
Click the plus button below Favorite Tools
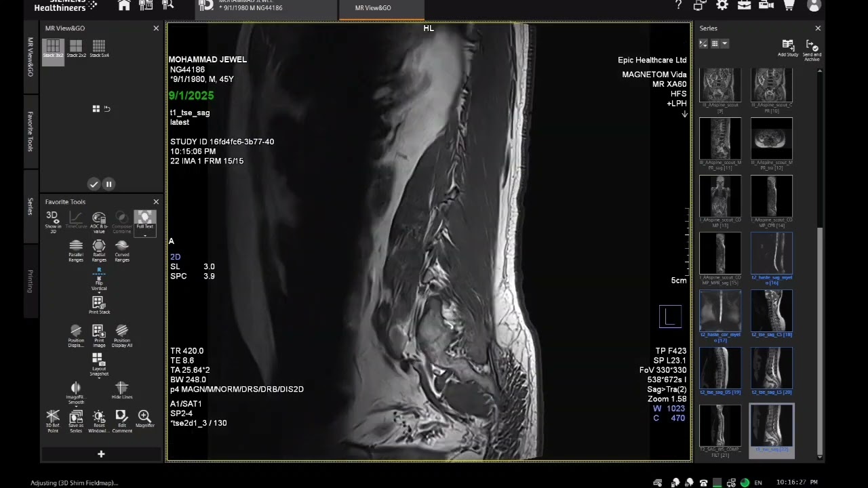coord(101,454)
